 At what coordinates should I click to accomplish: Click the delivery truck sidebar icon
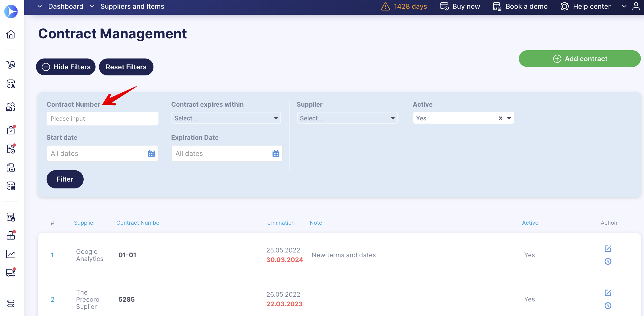(11, 272)
